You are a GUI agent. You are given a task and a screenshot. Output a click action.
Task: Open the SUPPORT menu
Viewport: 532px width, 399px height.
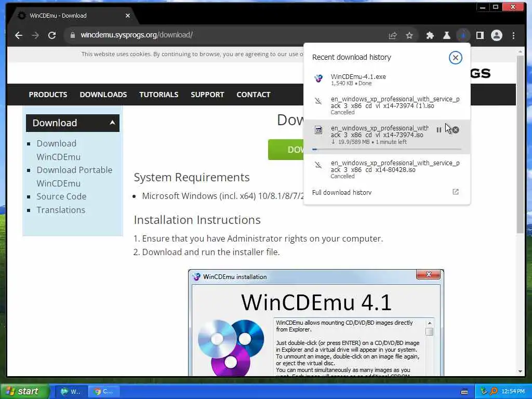pyautogui.click(x=207, y=95)
